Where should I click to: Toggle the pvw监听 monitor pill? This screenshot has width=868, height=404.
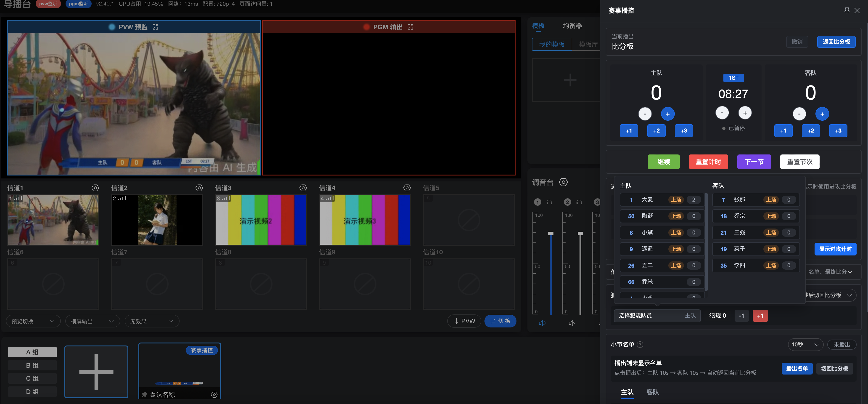(48, 4)
